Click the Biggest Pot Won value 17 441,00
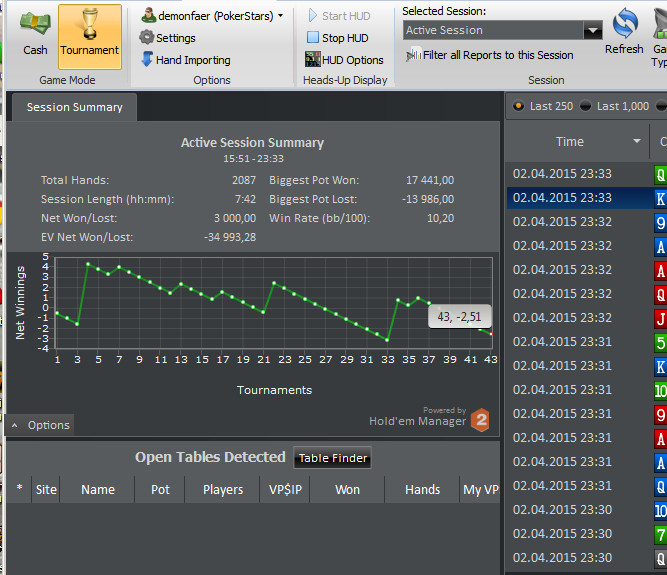The image size is (667, 575). [x=430, y=180]
